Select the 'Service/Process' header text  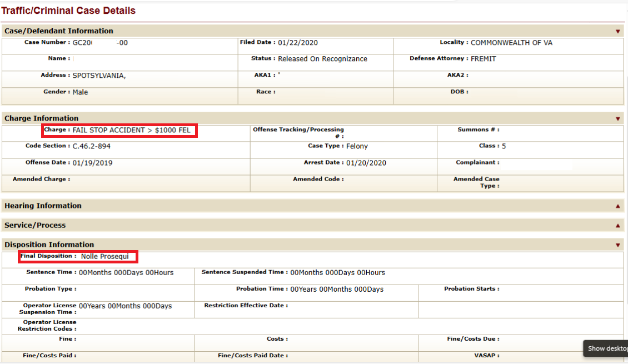click(35, 225)
